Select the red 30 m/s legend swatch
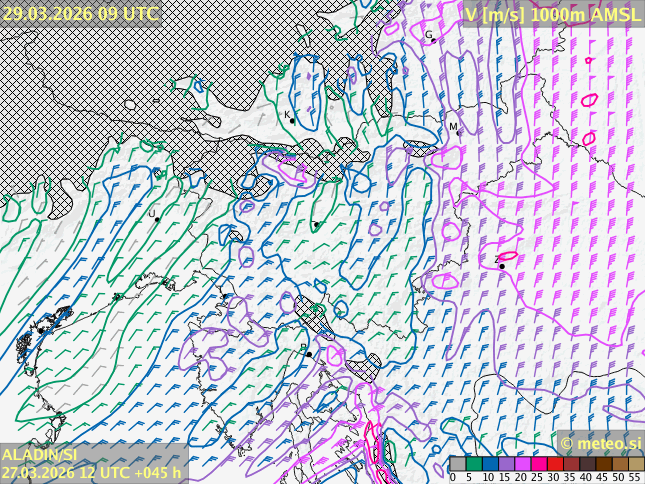 pyautogui.click(x=552, y=463)
